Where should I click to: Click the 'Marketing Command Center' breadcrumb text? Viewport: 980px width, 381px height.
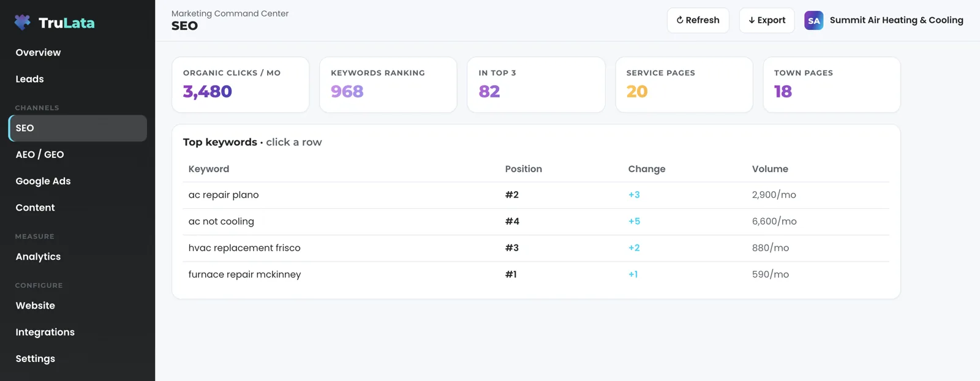[230, 13]
